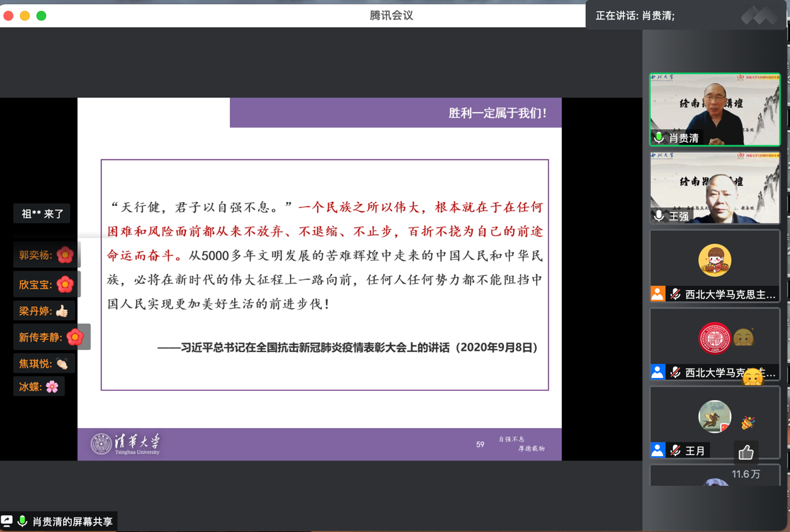
Task: Click the blue user icon on 王月's tile
Action: tap(657, 451)
